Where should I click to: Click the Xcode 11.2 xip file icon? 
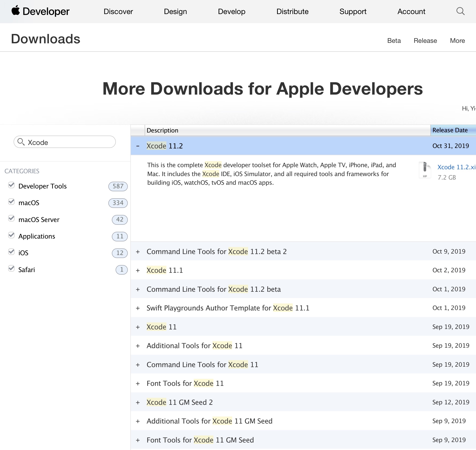[x=425, y=170]
